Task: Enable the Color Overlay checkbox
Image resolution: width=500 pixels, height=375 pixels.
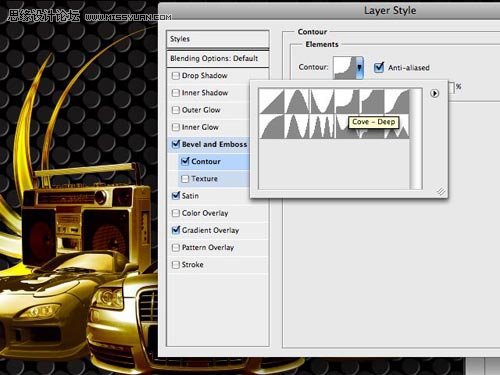Action: pyautogui.click(x=176, y=213)
